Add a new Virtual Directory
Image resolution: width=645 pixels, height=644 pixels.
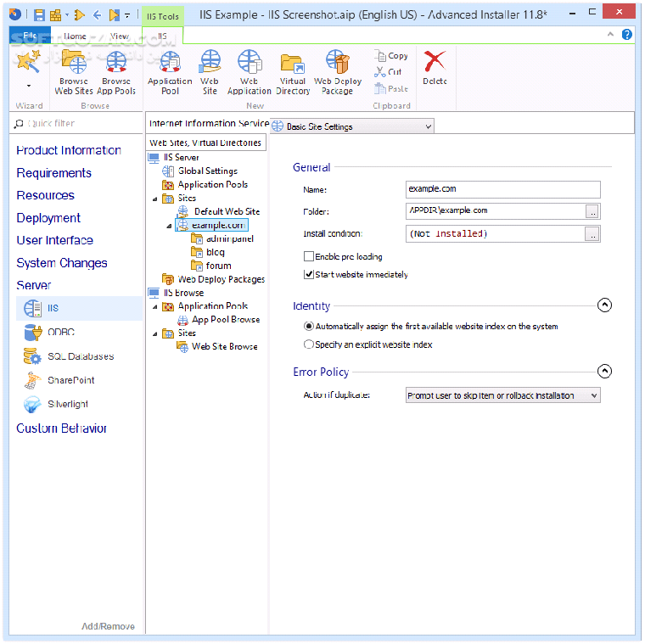[293, 72]
